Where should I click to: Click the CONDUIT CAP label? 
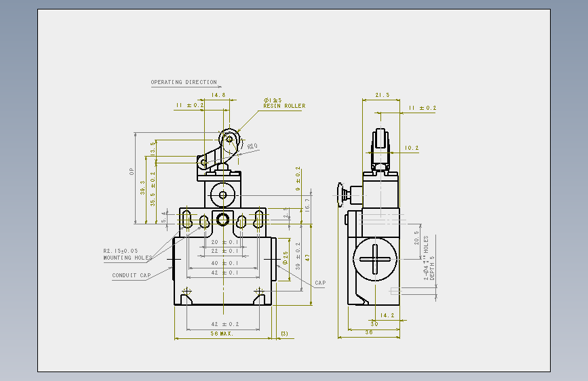132,275
